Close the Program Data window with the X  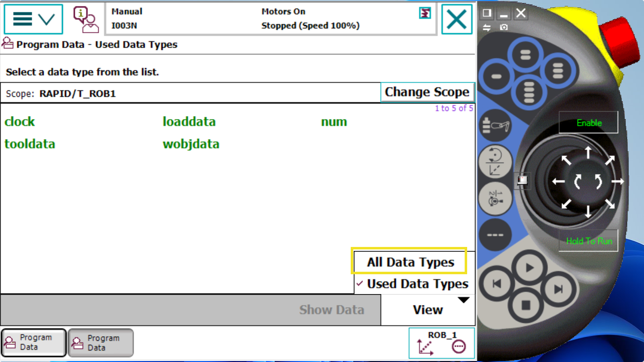[x=456, y=19]
